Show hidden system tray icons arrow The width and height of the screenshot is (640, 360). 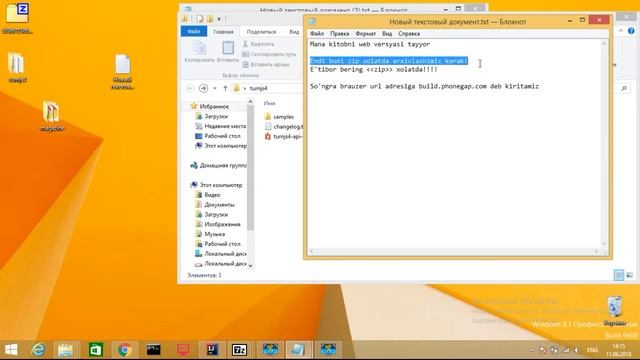(x=531, y=350)
